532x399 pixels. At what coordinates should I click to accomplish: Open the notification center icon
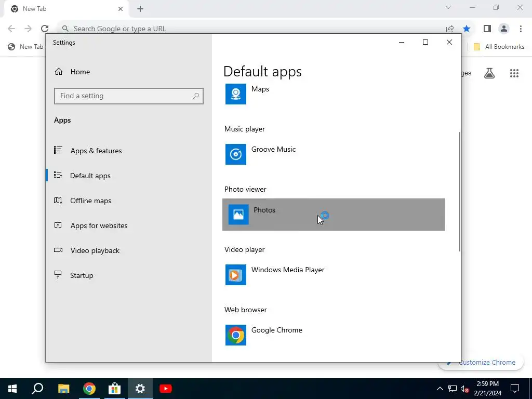tap(515, 389)
